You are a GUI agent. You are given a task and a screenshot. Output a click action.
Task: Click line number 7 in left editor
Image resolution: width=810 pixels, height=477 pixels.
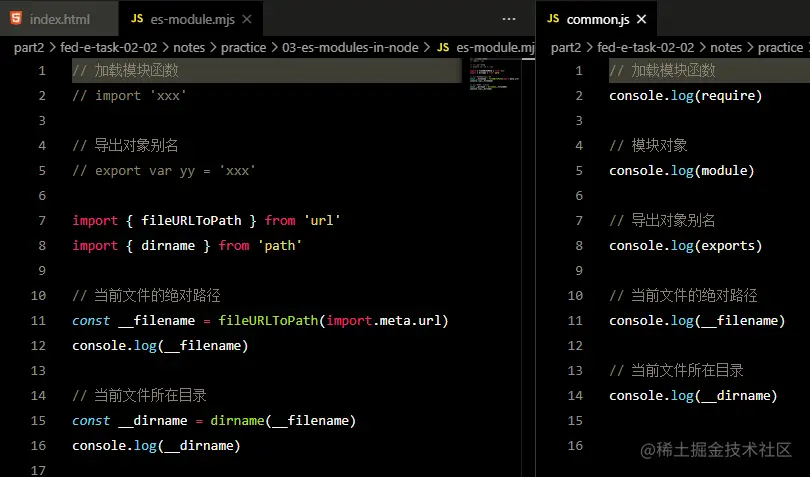[x=42, y=221]
